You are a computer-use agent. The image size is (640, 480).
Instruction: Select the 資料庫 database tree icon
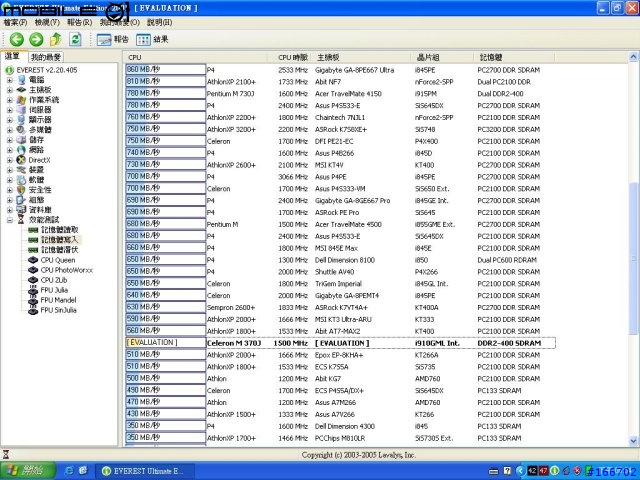click(x=21, y=210)
